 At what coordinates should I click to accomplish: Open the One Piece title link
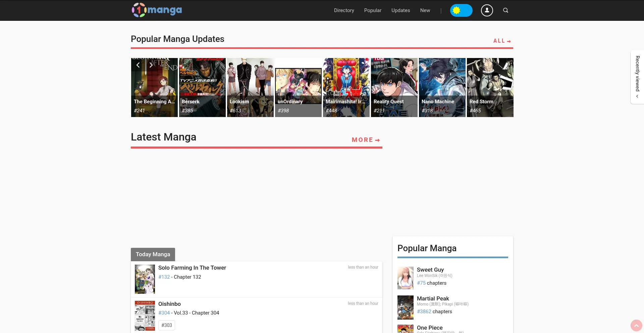[x=430, y=328]
